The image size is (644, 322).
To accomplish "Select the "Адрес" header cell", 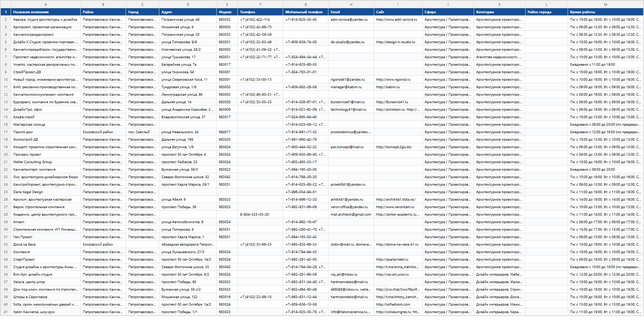I will (x=188, y=12).
